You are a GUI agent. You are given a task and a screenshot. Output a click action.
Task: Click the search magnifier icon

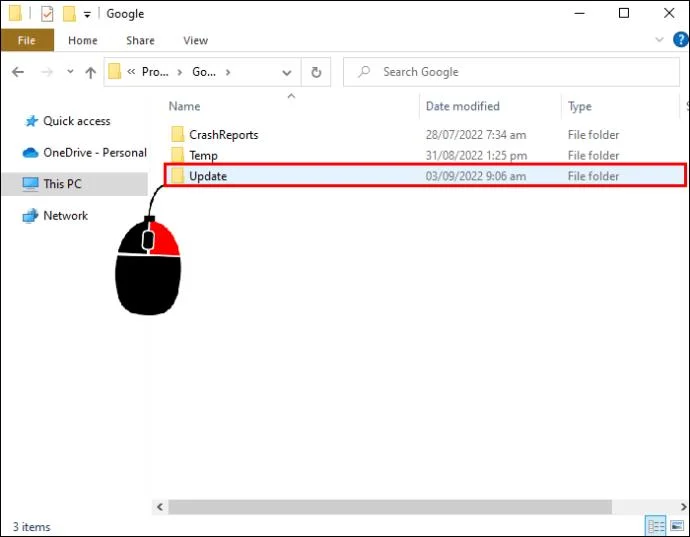pyautogui.click(x=364, y=71)
